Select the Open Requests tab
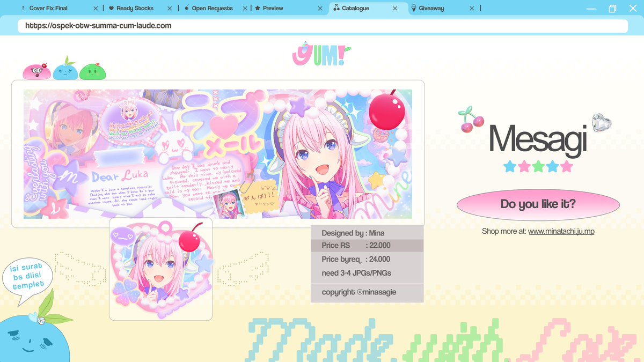Screen dimensions: 644x362 click(x=212, y=9)
